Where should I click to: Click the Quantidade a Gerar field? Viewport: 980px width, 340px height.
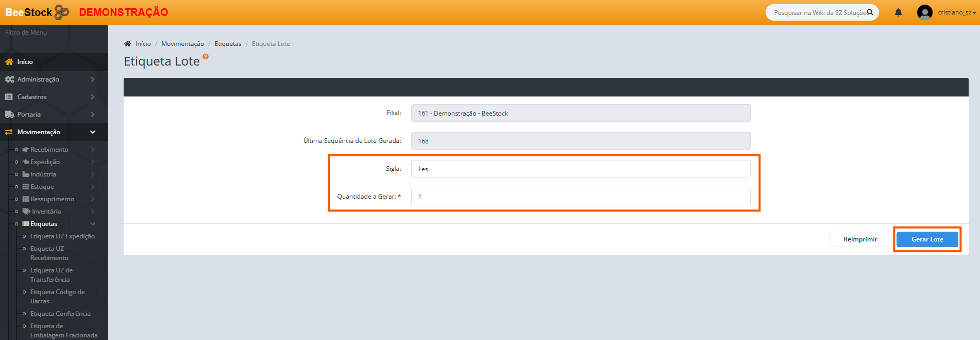point(580,197)
